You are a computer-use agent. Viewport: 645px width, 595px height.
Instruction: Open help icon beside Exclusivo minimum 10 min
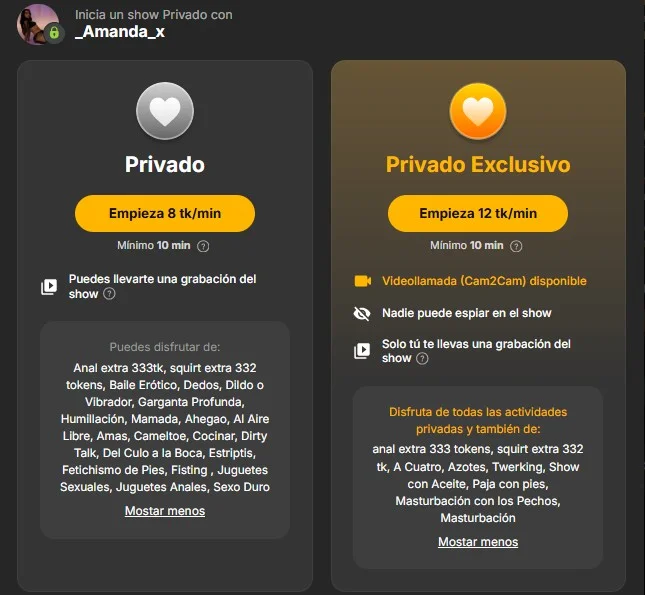516,246
